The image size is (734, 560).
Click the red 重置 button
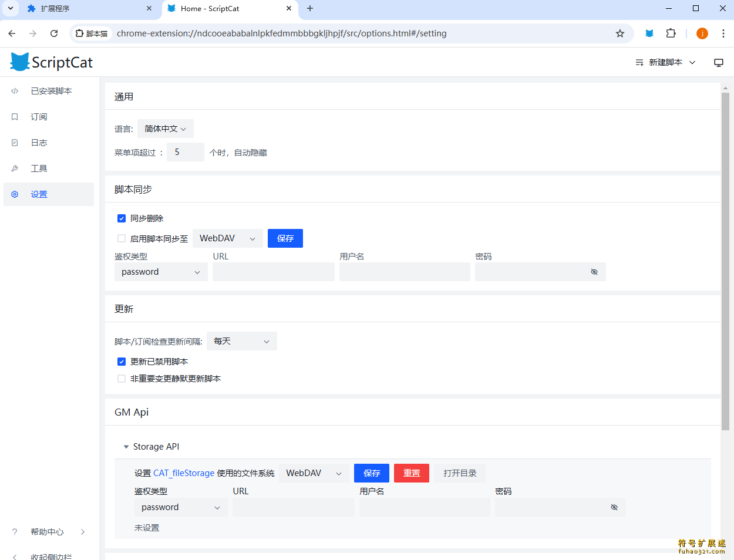(411, 473)
